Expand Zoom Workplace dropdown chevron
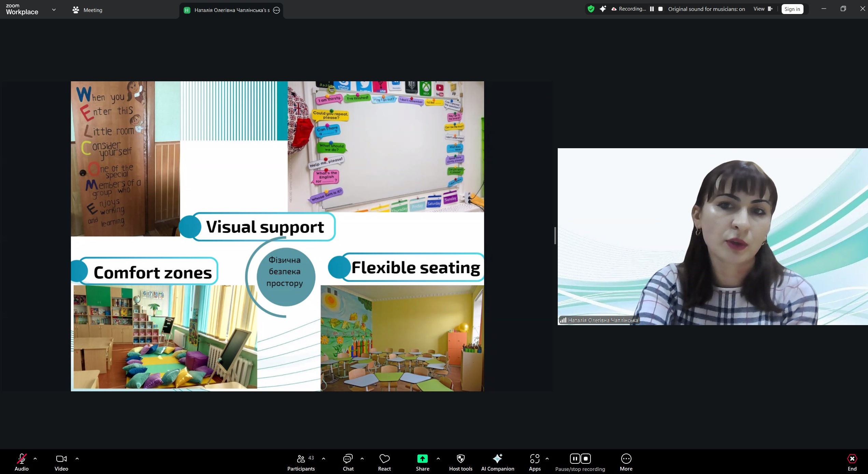868x474 pixels. (x=54, y=10)
